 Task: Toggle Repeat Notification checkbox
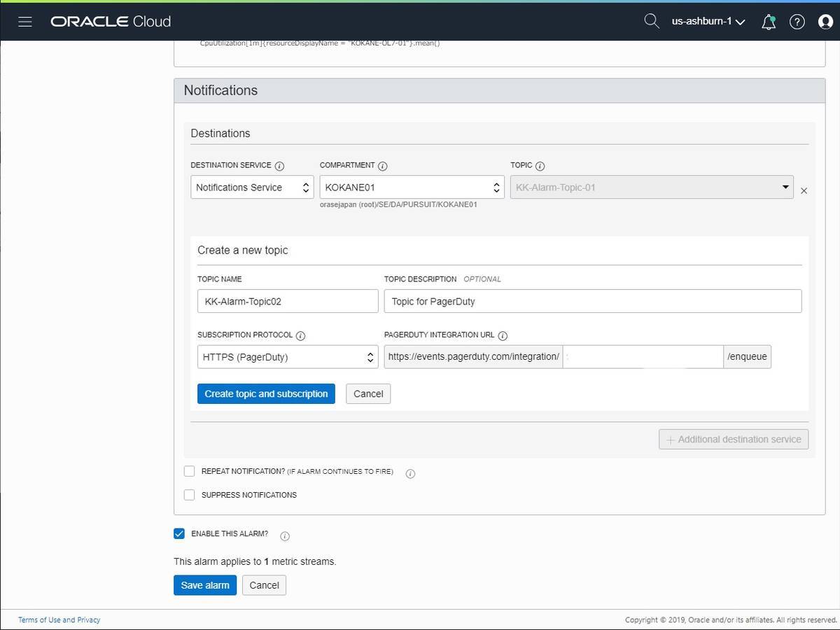tap(189, 471)
